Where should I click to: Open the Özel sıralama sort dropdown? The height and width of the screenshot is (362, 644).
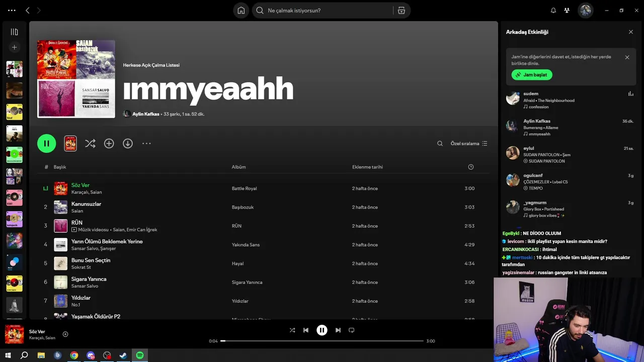point(469,143)
